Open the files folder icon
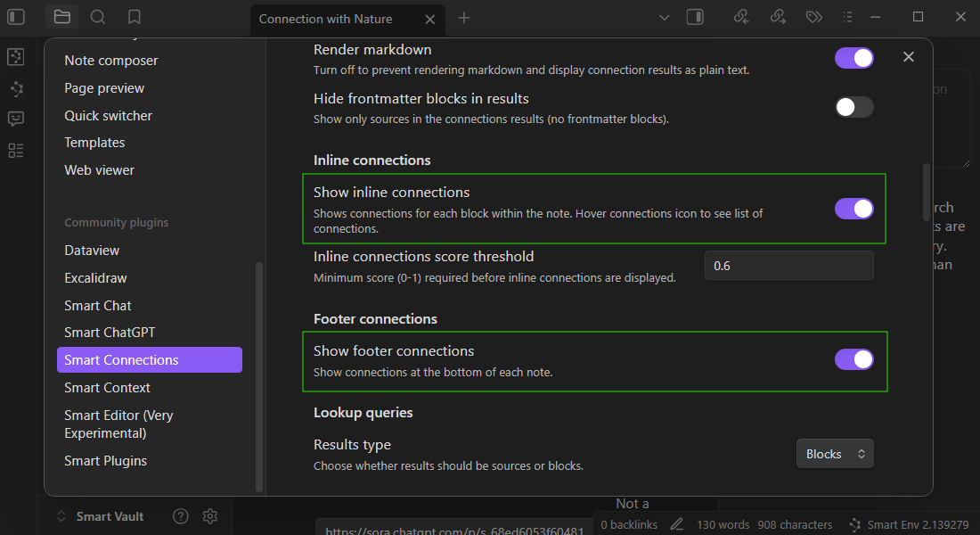Viewport: 980px width, 535px height. click(x=61, y=17)
